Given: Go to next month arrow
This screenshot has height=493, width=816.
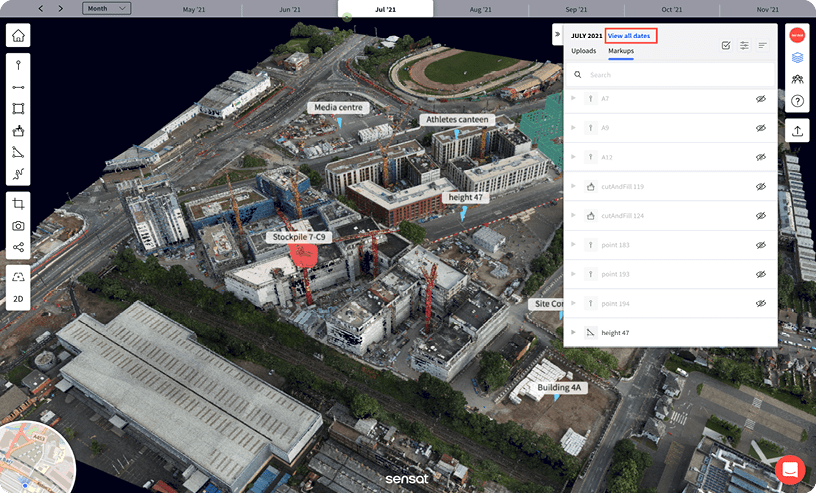Looking at the screenshot, I should coord(60,8).
